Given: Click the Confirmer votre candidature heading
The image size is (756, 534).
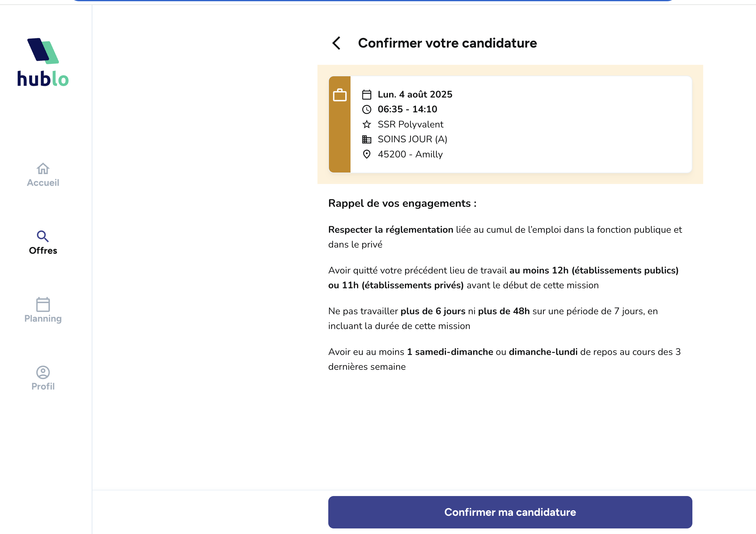Looking at the screenshot, I should pos(447,43).
